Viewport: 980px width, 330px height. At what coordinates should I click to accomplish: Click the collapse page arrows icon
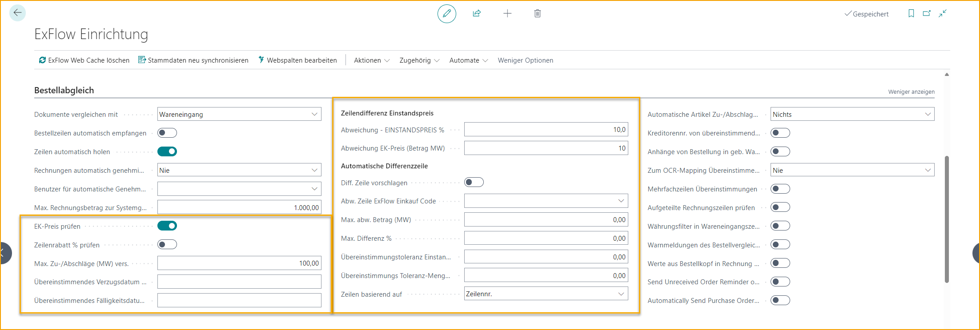point(943,13)
